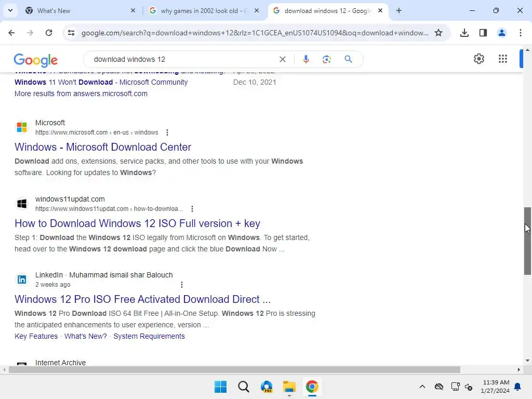Click the 'Internet Archive' result source
Viewport: 532px width, 399px height.
point(60,363)
